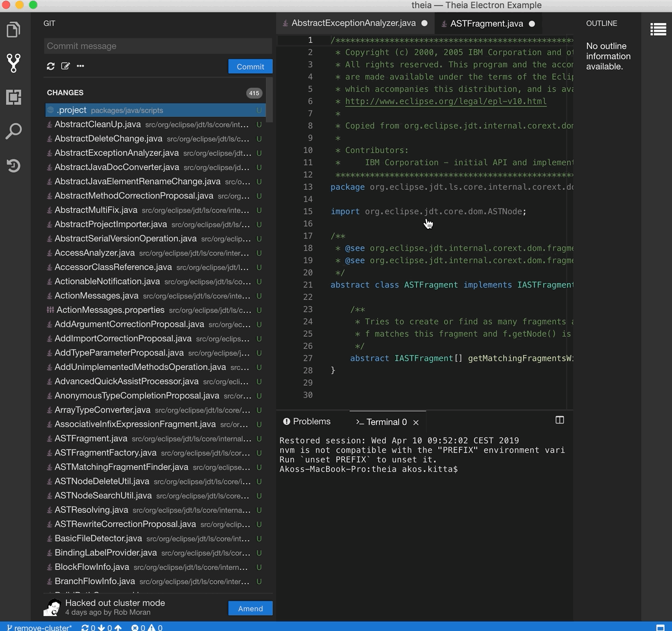672x631 pixels.
Task: Select BasicFileDetector.java in changes
Action: (x=155, y=538)
